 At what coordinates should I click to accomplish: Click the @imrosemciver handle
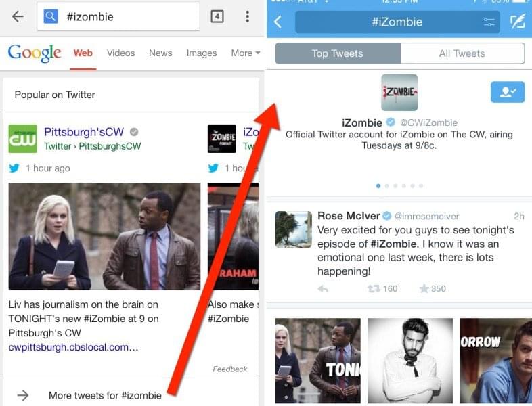pyautogui.click(x=427, y=216)
